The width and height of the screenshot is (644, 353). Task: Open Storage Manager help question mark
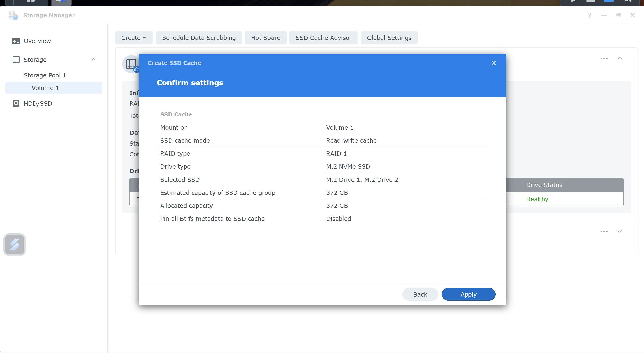tap(590, 15)
